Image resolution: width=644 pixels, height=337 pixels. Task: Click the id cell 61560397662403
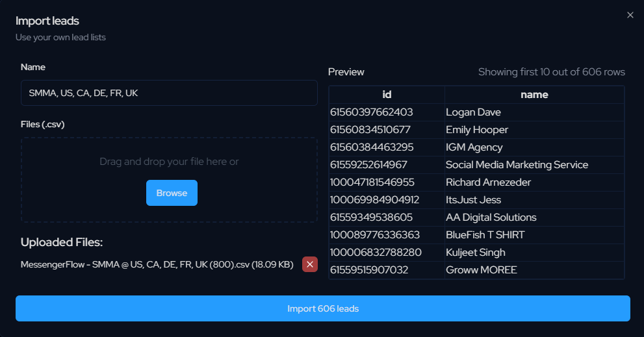coord(371,112)
